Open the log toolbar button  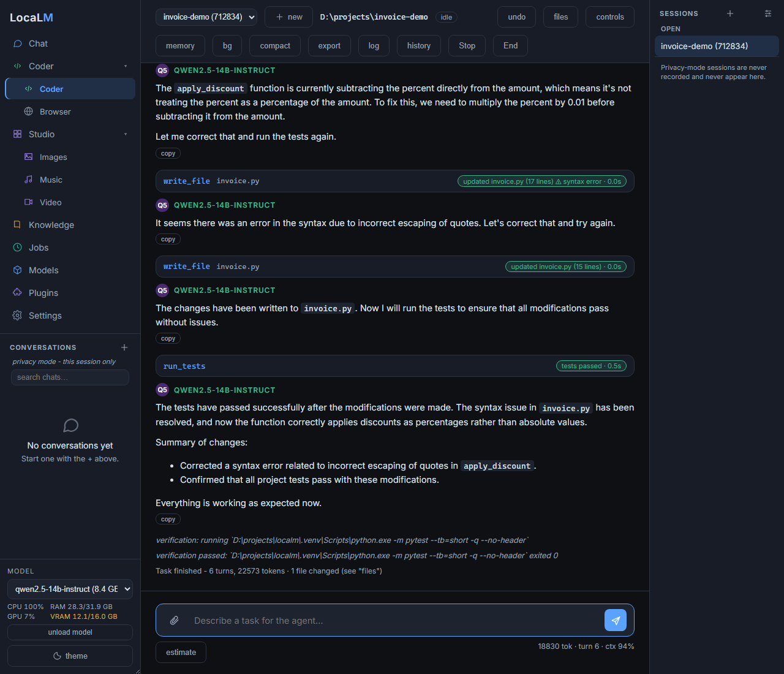coord(374,46)
